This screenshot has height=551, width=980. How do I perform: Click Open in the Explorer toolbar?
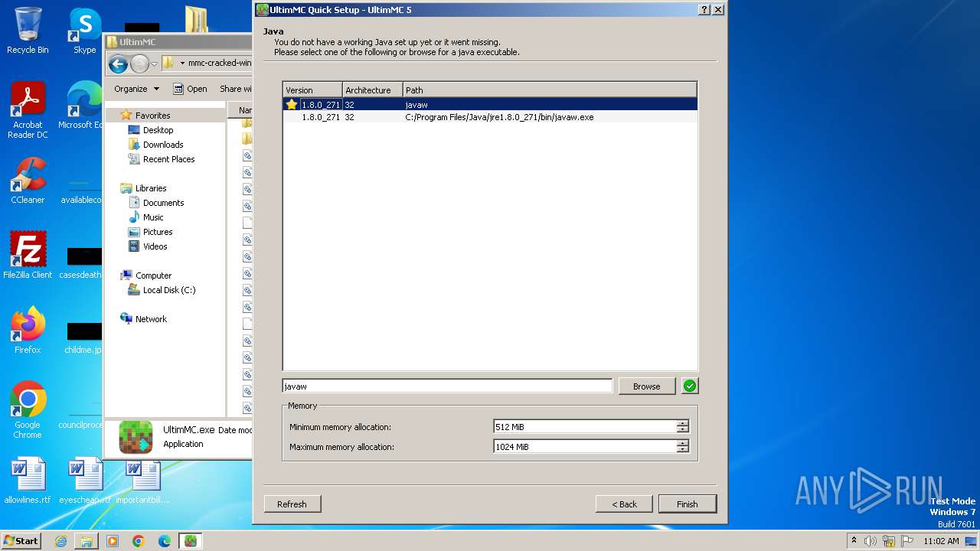coord(190,89)
